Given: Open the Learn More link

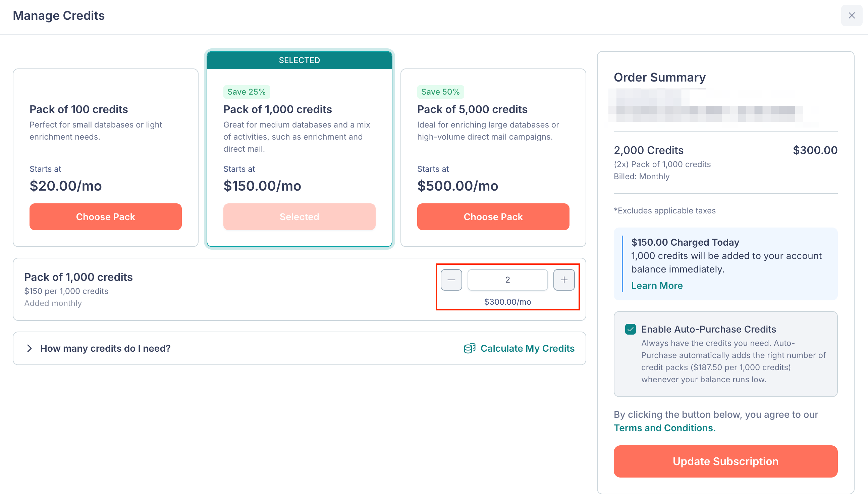Looking at the screenshot, I should pos(657,286).
